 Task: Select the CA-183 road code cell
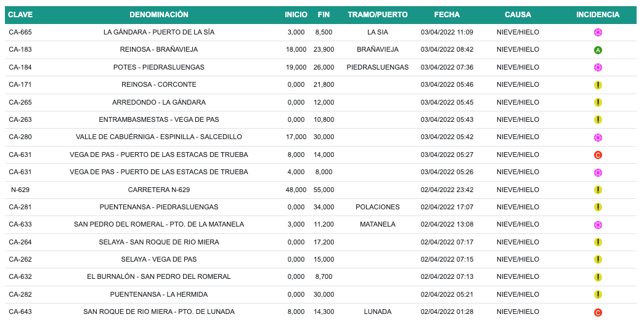tap(20, 50)
